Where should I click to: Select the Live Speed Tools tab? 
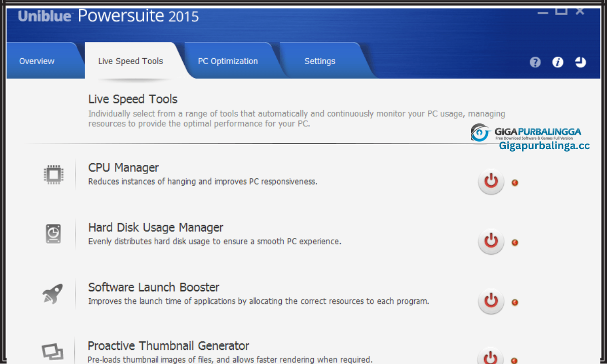(131, 61)
